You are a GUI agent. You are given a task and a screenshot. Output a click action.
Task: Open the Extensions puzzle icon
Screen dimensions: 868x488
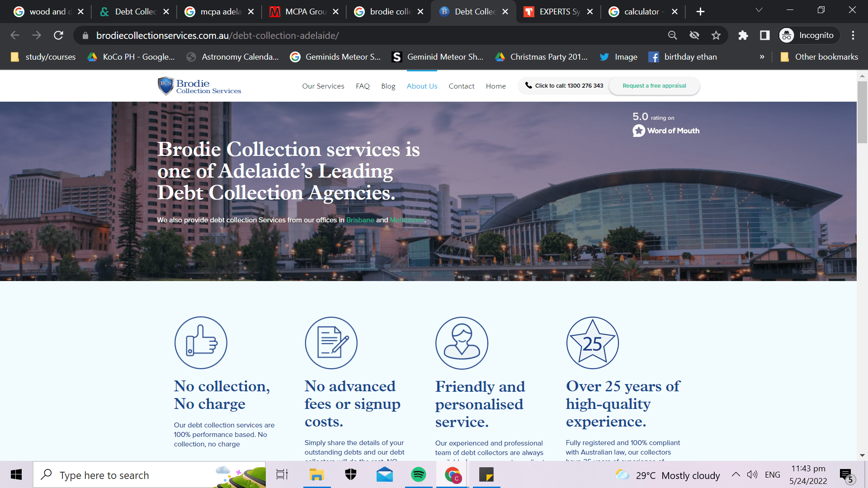(x=743, y=35)
